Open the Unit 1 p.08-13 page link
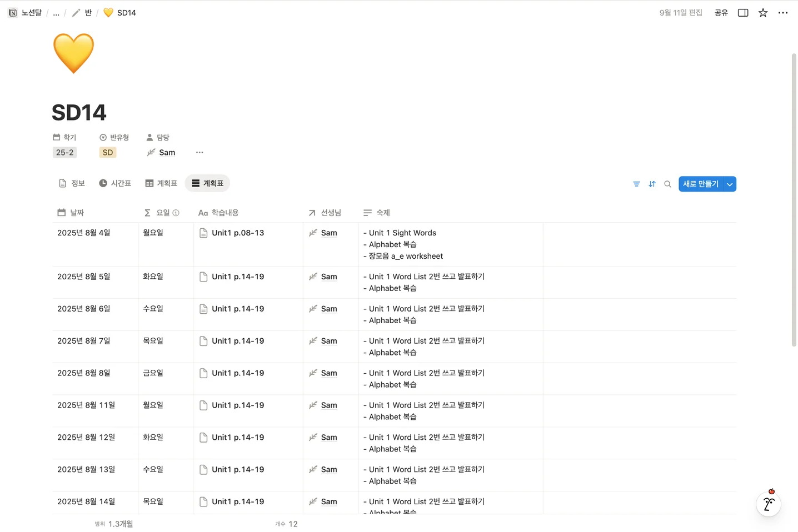Image resolution: width=798 pixels, height=532 pixels. point(238,233)
